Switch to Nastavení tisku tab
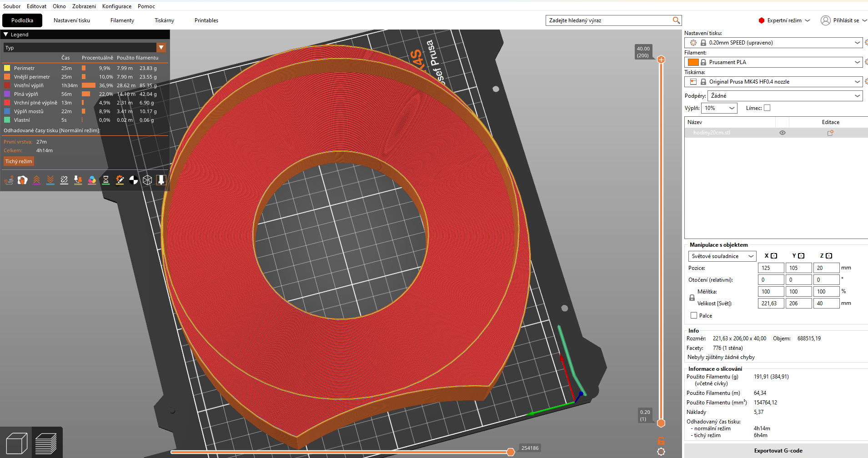The height and width of the screenshot is (458, 868). coord(72,20)
